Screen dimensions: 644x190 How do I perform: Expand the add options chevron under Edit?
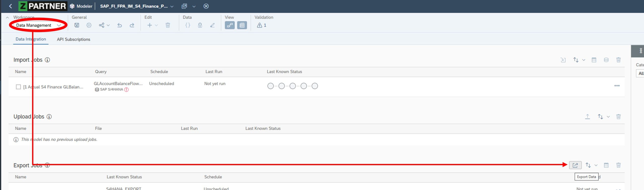point(156,25)
